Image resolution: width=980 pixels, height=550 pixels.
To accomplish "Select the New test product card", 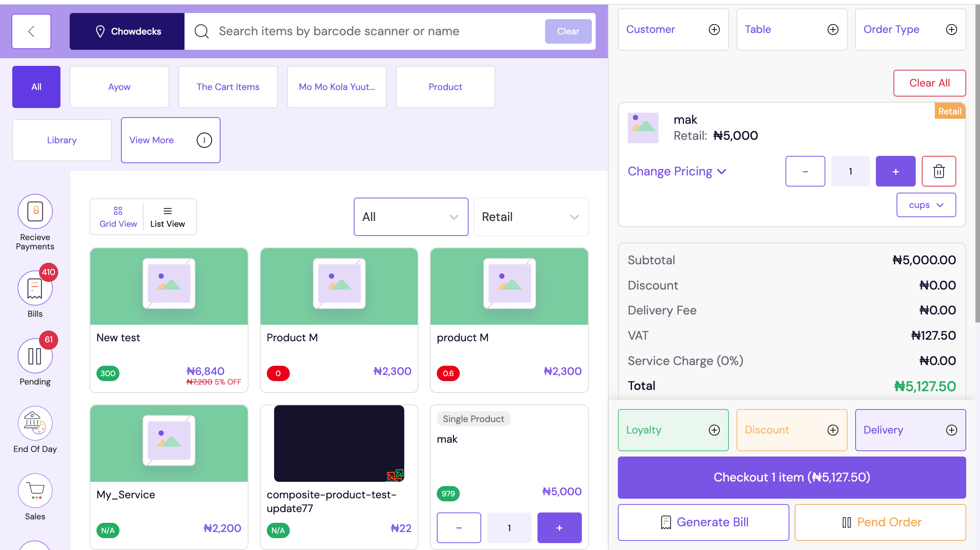I will pos(169,320).
